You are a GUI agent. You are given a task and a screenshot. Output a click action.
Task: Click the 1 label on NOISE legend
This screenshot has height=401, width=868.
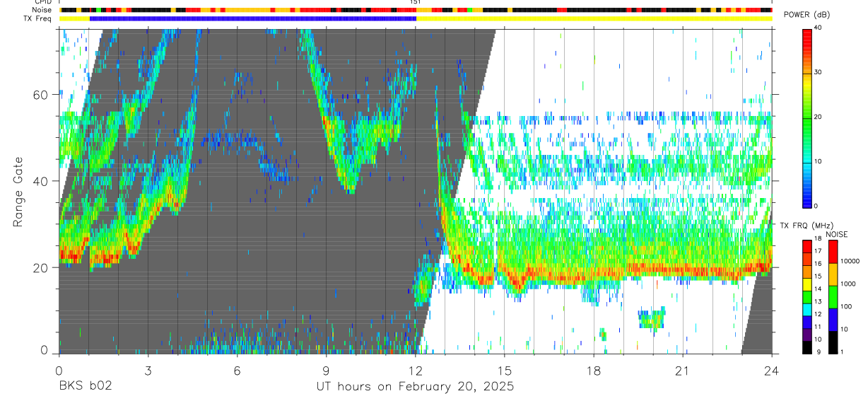[x=842, y=351]
